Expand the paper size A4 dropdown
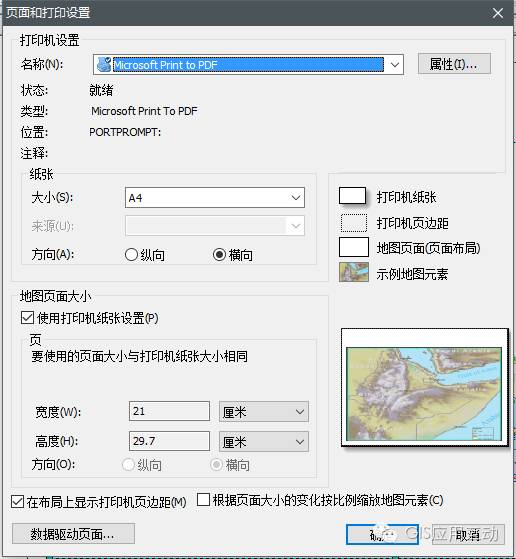516x559 pixels. pyautogui.click(x=215, y=198)
